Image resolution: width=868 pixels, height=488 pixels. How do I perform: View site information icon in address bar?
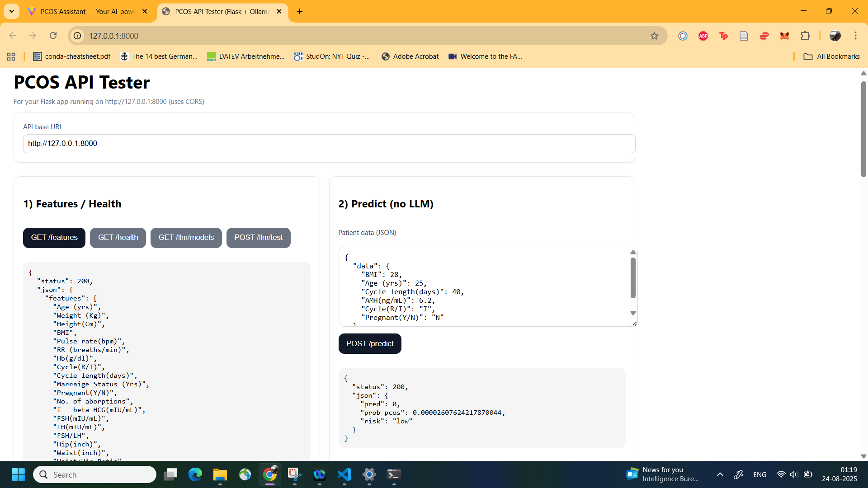click(x=78, y=36)
